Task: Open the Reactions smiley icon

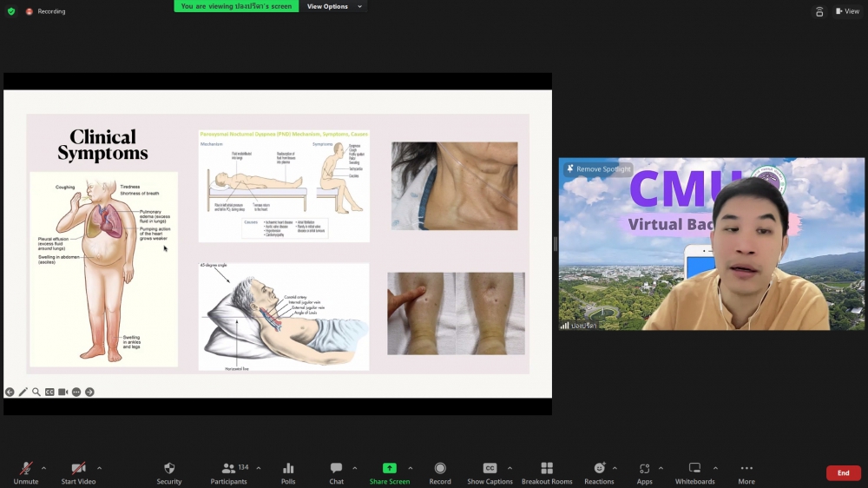Action: [599, 469]
